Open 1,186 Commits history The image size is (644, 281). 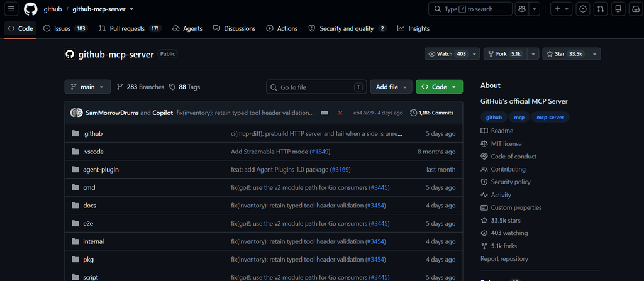click(431, 113)
